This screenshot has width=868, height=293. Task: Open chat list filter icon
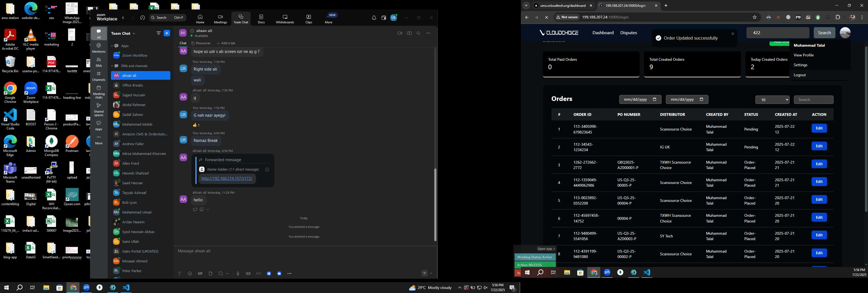pos(158,33)
